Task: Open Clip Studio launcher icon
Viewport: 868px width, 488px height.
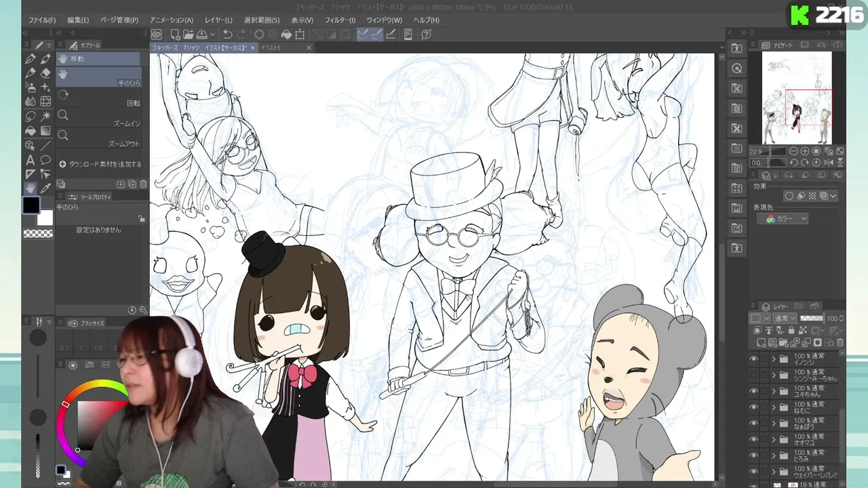Action: 157,34
